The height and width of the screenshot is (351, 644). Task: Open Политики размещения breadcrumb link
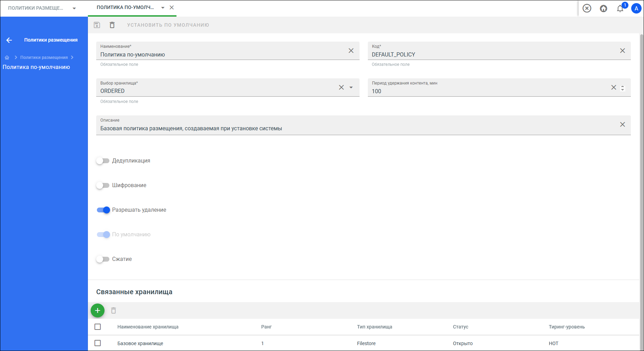(x=44, y=58)
